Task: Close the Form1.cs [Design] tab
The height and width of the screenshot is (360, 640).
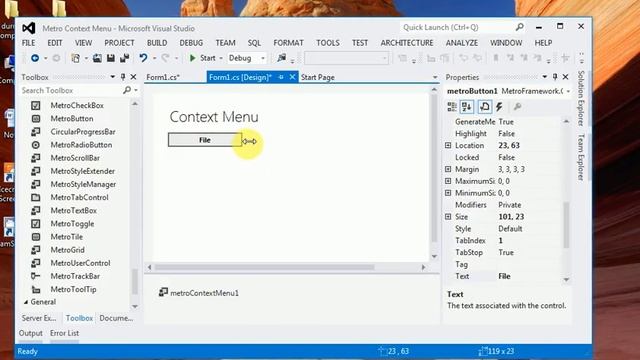Action: pyautogui.click(x=292, y=77)
